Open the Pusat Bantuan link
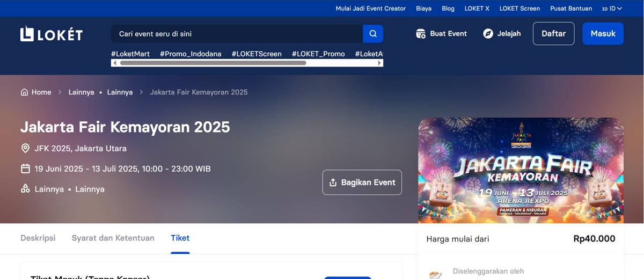Image resolution: width=644 pixels, height=279 pixels. (x=571, y=9)
